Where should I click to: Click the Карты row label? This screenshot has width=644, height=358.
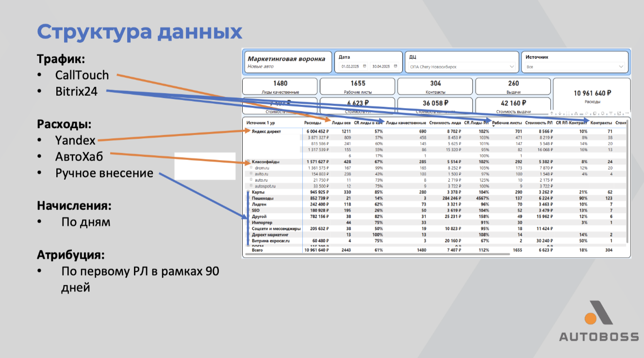(258, 192)
